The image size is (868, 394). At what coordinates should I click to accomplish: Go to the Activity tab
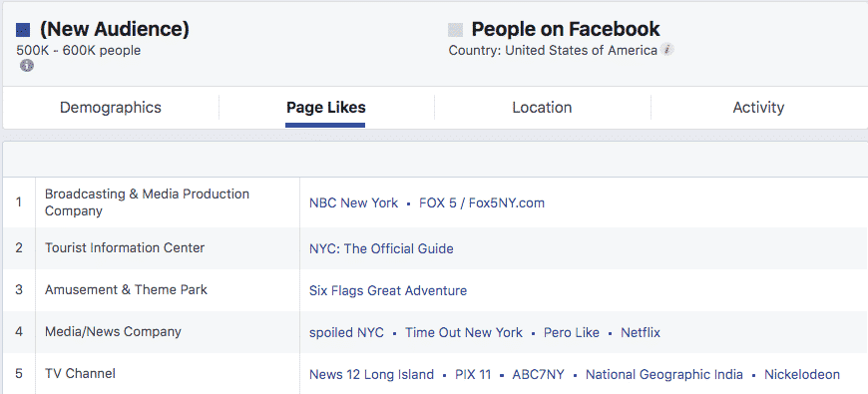(x=758, y=108)
